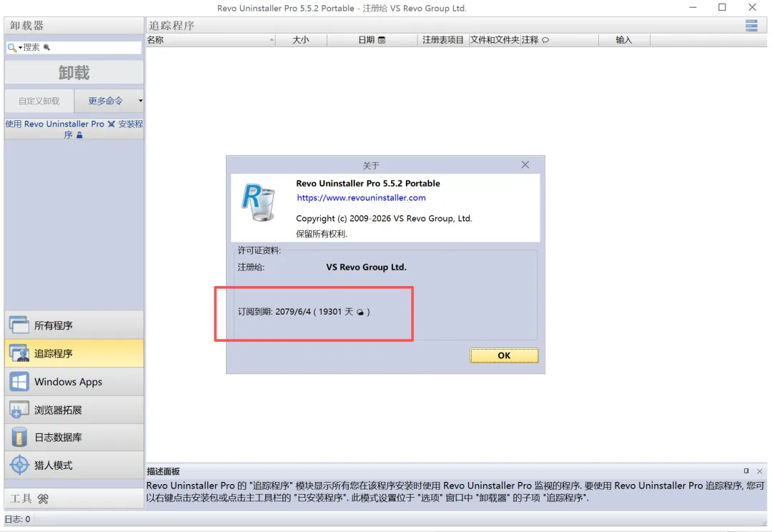Viewport: 772px width, 532px height.
Task: Click the small icon after 19301 天
Action: tap(360, 312)
